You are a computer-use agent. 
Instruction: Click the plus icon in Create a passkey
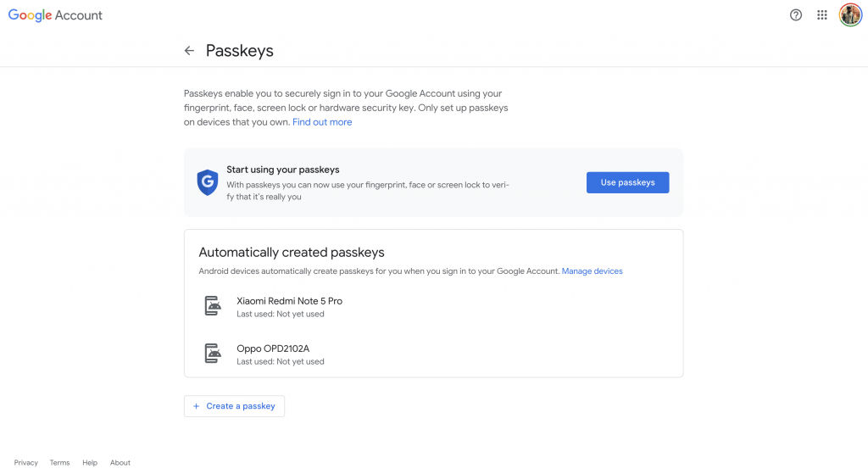pos(196,406)
